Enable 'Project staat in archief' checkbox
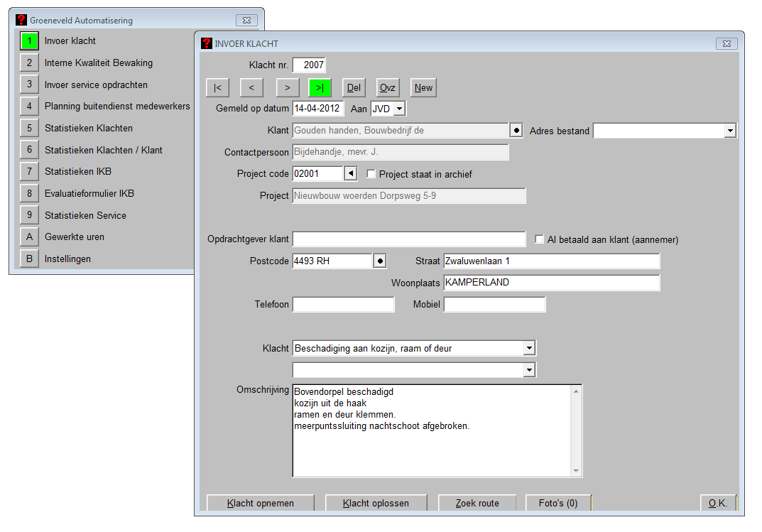The width and height of the screenshot is (762, 532). click(x=371, y=174)
